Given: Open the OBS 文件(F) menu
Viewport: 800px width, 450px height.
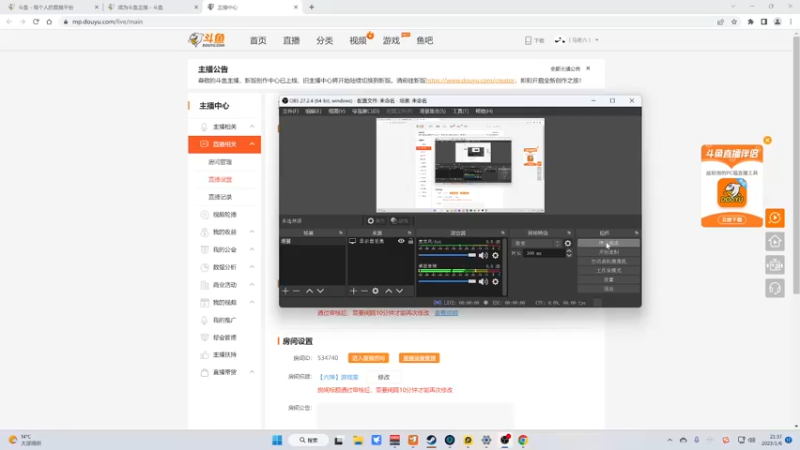Looking at the screenshot, I should point(290,111).
